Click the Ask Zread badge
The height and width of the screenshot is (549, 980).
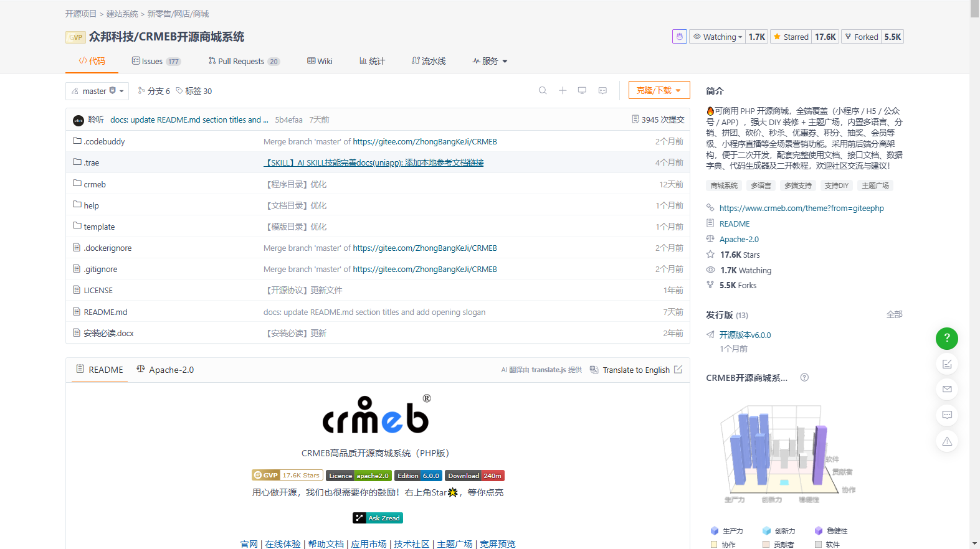[378, 518]
